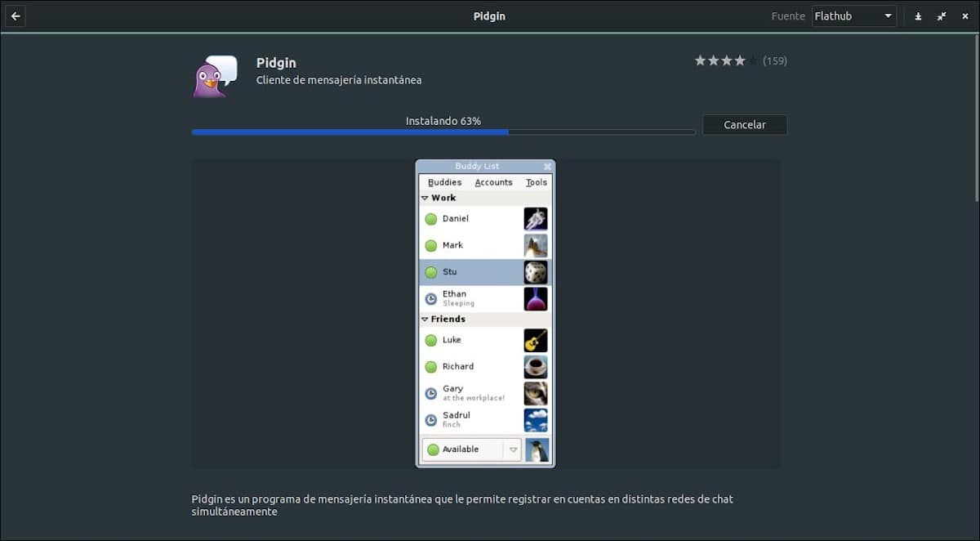The image size is (980, 541).
Task: Go back with the arrow button
Action: tap(16, 16)
